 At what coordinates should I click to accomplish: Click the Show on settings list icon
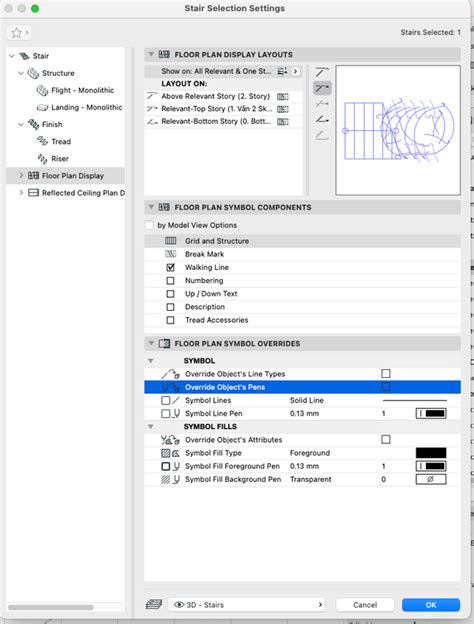[x=282, y=71]
